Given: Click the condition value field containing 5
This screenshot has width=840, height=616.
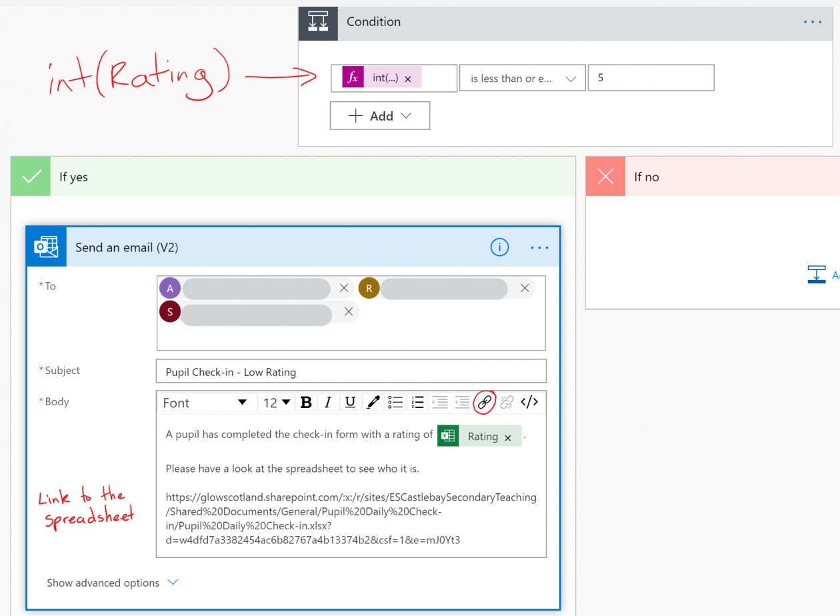Looking at the screenshot, I should point(651,78).
